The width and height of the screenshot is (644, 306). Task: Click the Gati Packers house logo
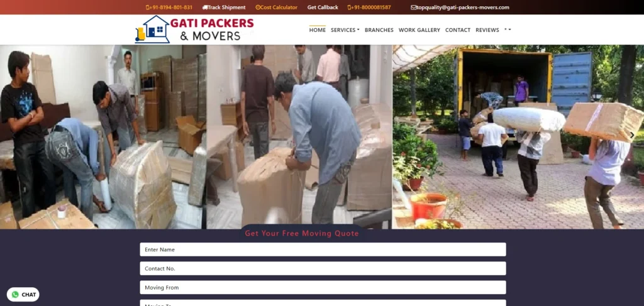pyautogui.click(x=152, y=30)
